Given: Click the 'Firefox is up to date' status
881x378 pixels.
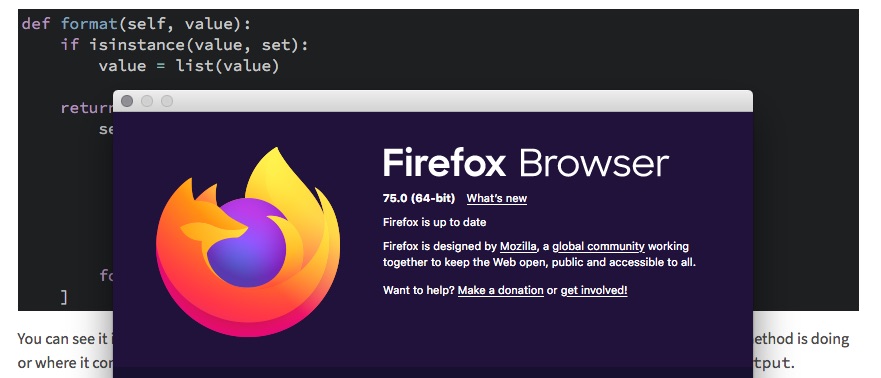Looking at the screenshot, I should [x=434, y=222].
